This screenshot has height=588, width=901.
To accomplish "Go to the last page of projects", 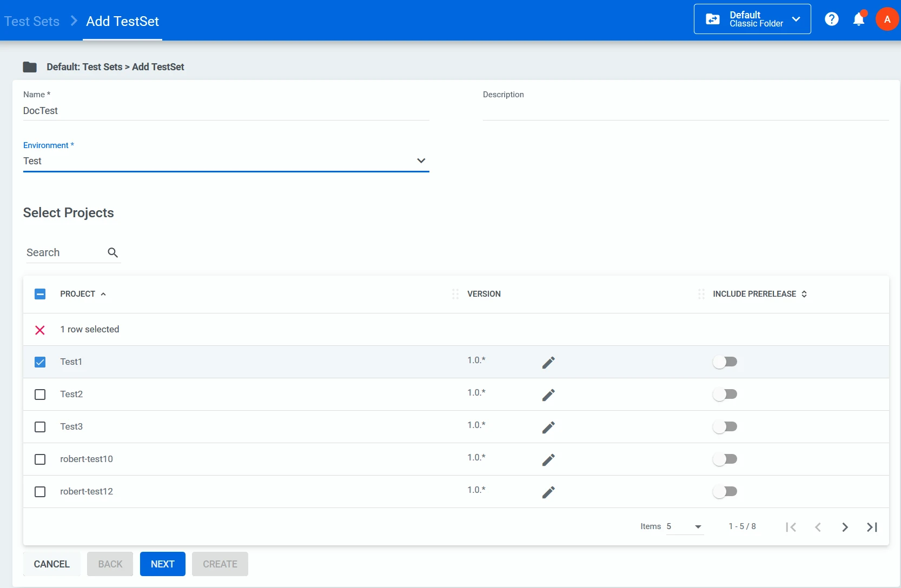I will 872,527.
